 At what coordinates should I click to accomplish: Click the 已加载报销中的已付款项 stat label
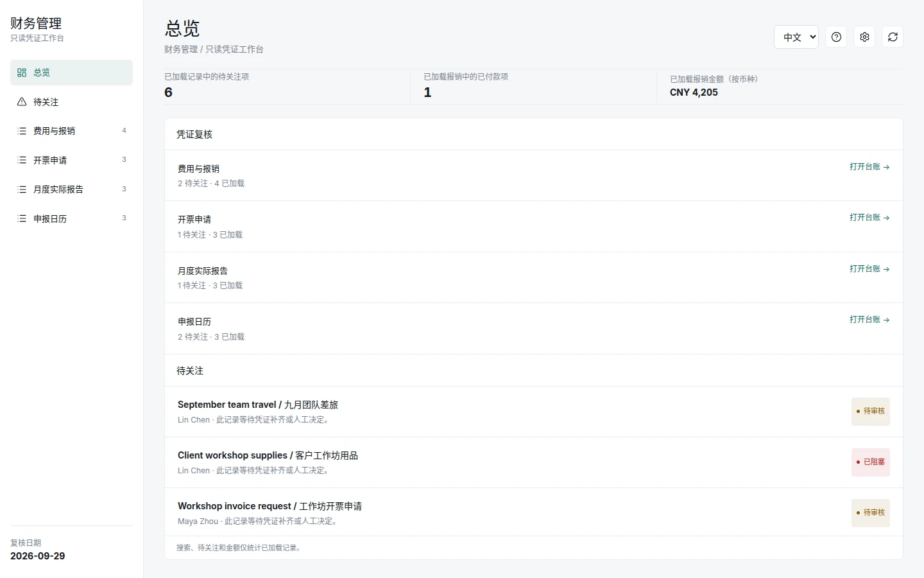click(x=466, y=77)
